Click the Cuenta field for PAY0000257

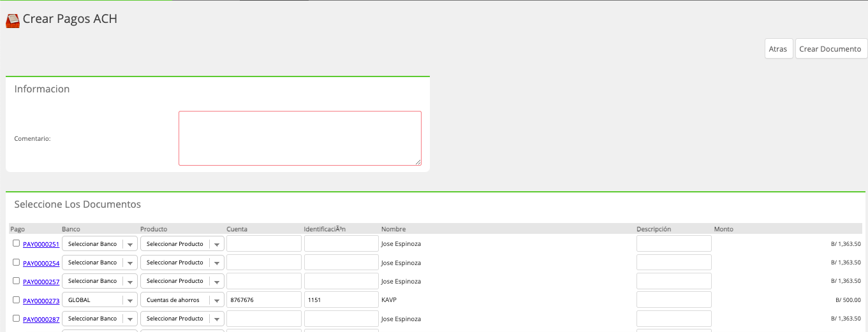pyautogui.click(x=264, y=281)
